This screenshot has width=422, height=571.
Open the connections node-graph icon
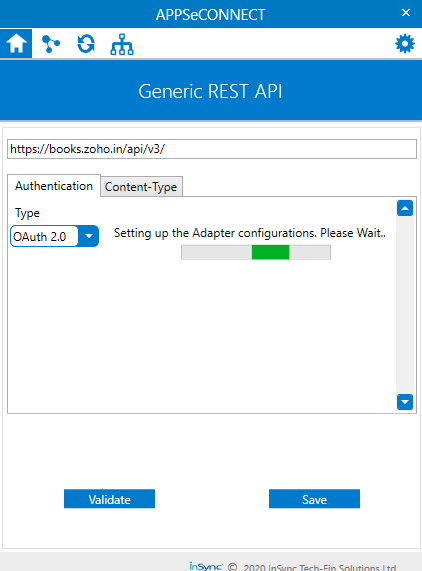pyautogui.click(x=51, y=44)
